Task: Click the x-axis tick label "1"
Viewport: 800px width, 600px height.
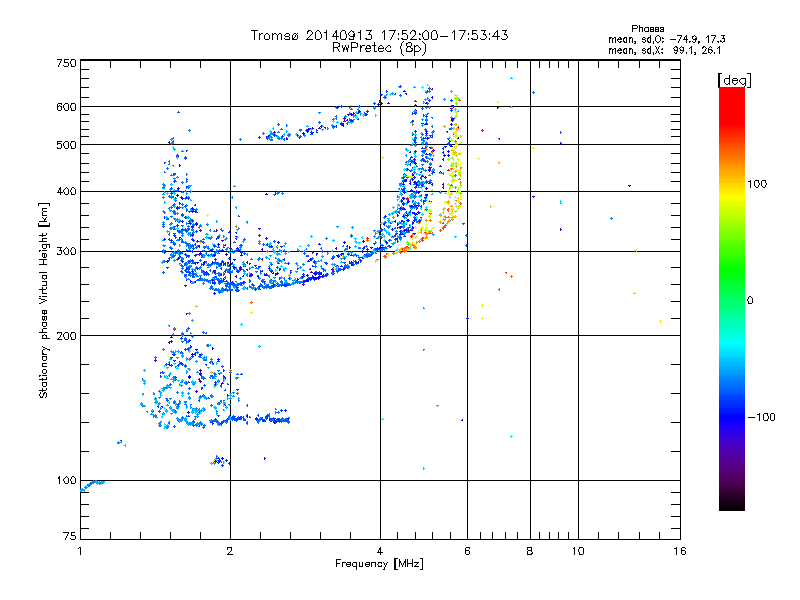Action: tap(80, 551)
